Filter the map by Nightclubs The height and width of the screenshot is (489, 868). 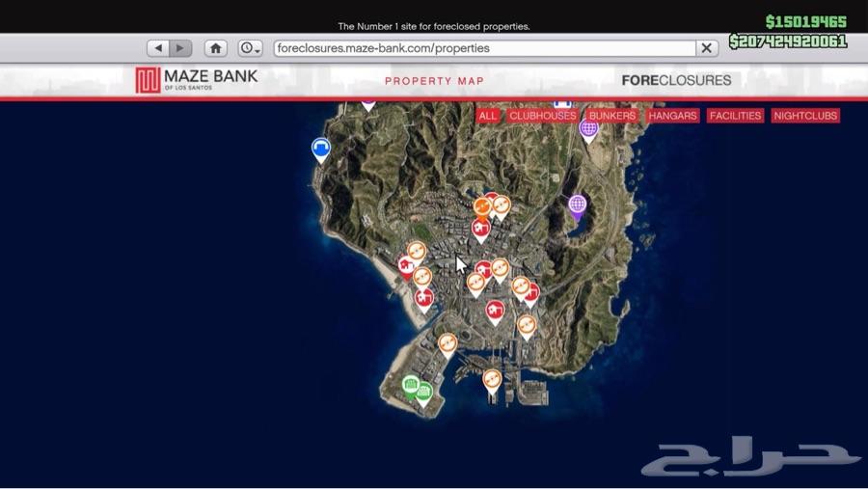805,116
